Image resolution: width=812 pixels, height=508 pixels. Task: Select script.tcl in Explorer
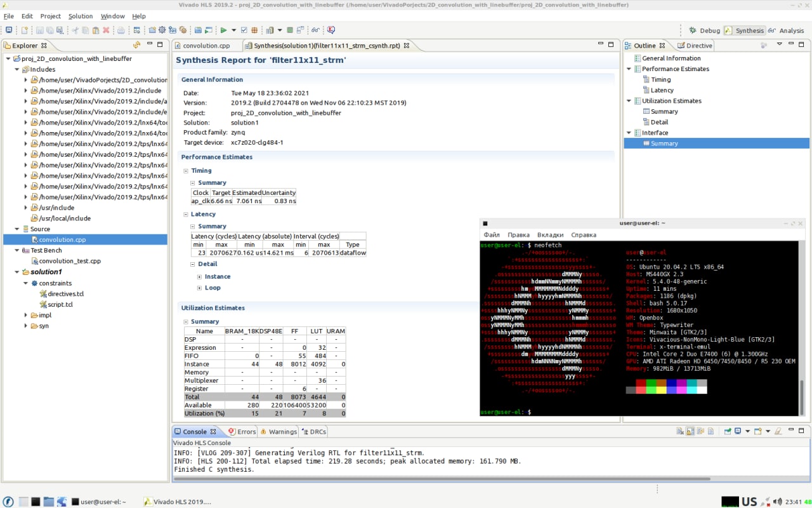(60, 305)
